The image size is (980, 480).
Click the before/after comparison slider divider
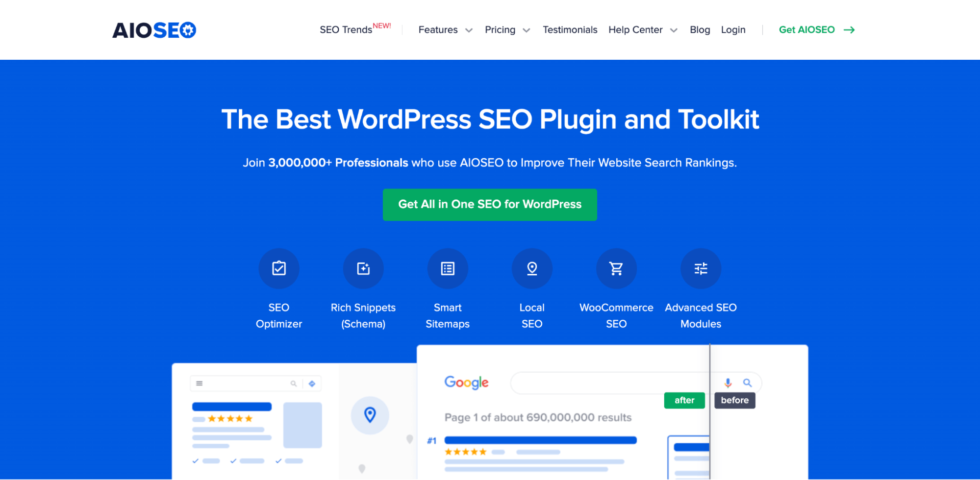pos(709,411)
